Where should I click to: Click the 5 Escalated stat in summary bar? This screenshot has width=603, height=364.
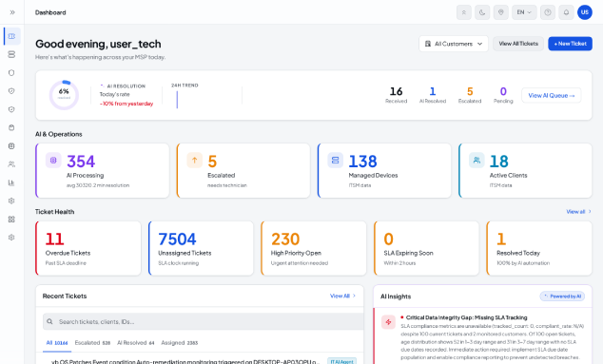click(x=470, y=94)
